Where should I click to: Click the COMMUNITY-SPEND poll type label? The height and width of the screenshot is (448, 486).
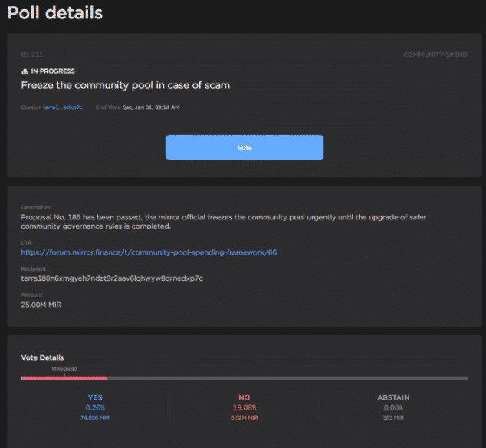click(x=435, y=54)
